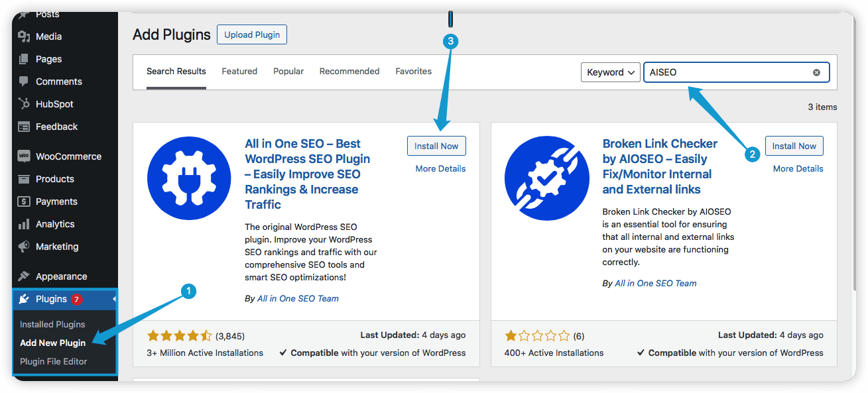Image resolution: width=868 pixels, height=393 pixels.
Task: Open the Keyword search type dropdown
Action: (610, 72)
